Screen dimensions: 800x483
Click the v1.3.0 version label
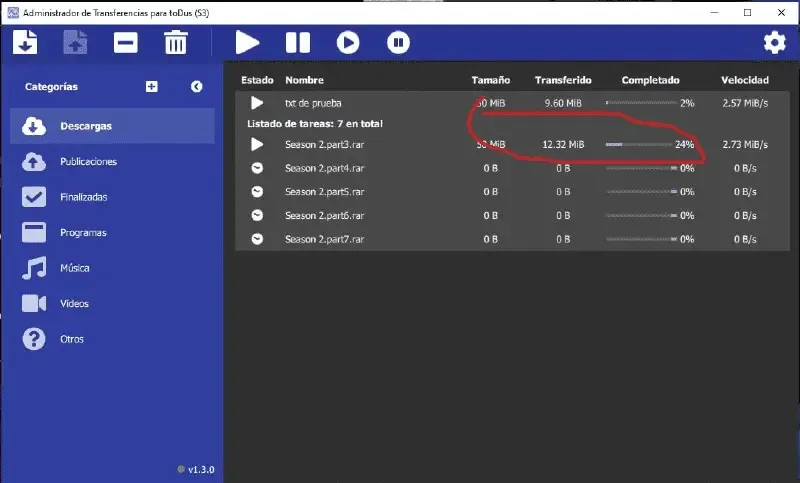pyautogui.click(x=201, y=469)
